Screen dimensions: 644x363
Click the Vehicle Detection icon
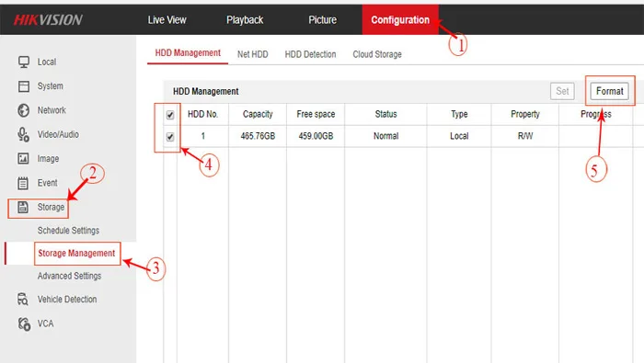(x=23, y=300)
